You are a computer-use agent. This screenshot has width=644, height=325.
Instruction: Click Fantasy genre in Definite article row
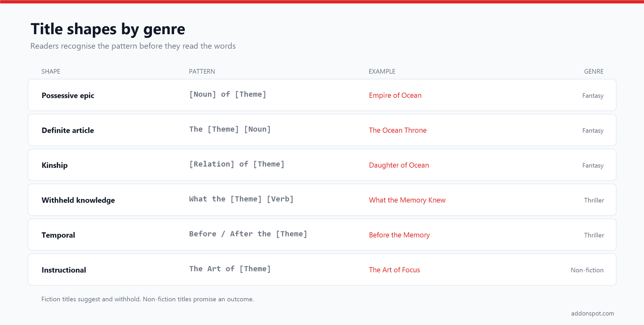tap(593, 131)
